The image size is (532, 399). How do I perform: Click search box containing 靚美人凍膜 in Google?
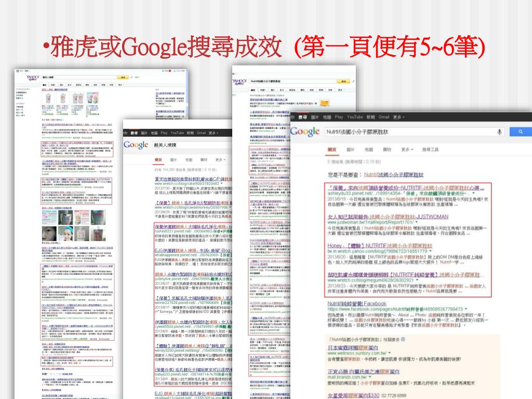[192, 145]
